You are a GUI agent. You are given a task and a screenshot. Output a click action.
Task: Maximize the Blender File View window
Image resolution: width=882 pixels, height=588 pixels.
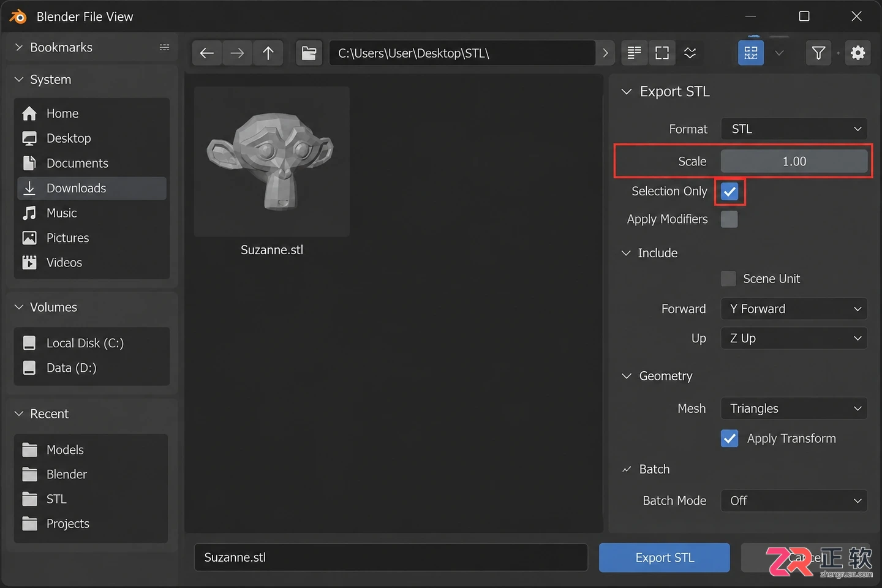coord(804,17)
